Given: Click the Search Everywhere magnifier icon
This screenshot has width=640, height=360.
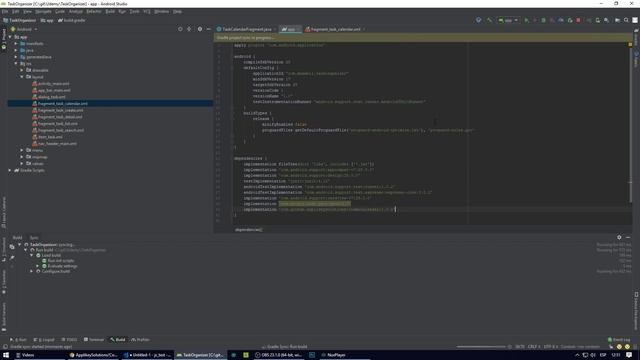Looking at the screenshot, I should [x=626, y=20].
